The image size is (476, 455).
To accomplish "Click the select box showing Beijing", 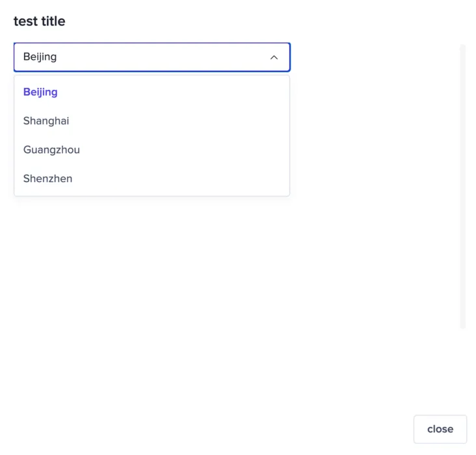I will (152, 57).
